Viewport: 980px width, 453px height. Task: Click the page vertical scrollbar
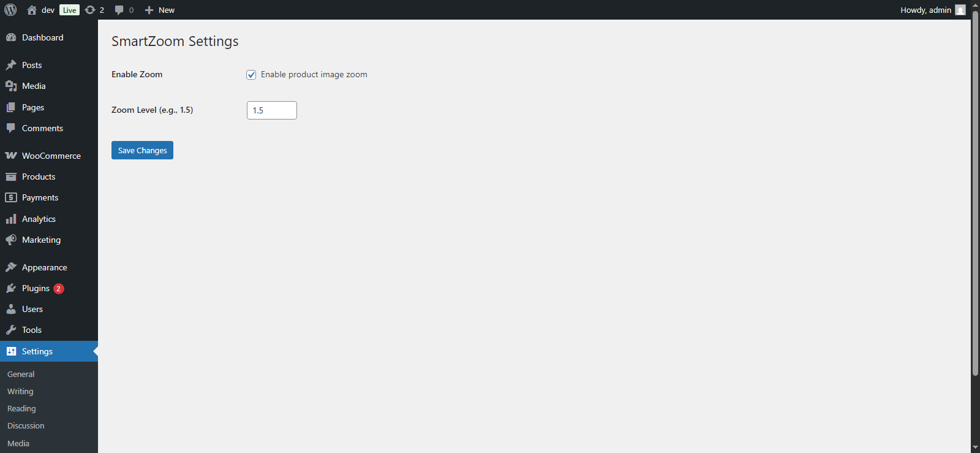975,193
